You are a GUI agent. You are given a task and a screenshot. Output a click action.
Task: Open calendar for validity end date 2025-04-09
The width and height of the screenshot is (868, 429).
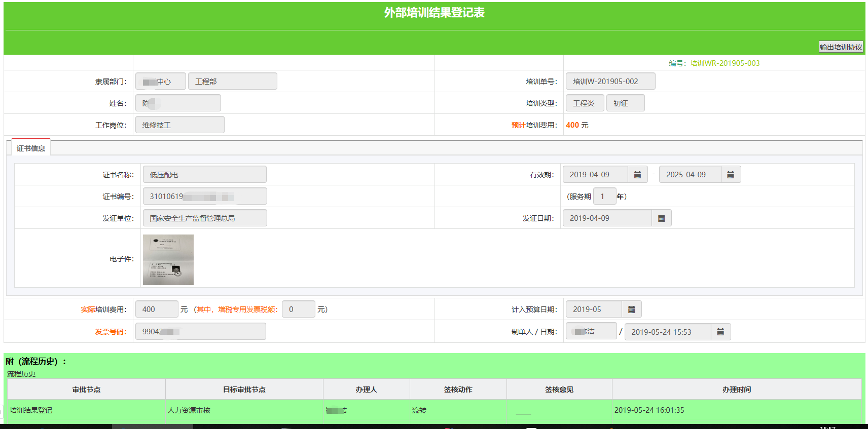coord(730,175)
